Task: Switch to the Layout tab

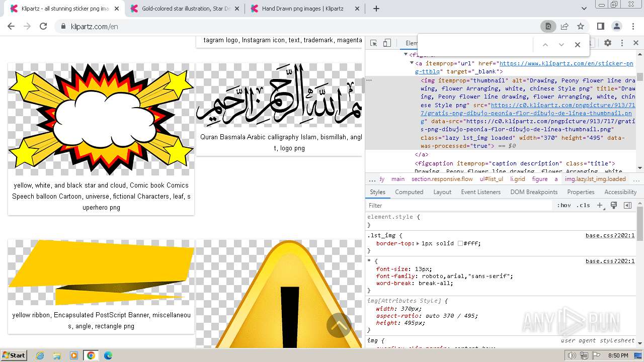Action: pyautogui.click(x=442, y=192)
